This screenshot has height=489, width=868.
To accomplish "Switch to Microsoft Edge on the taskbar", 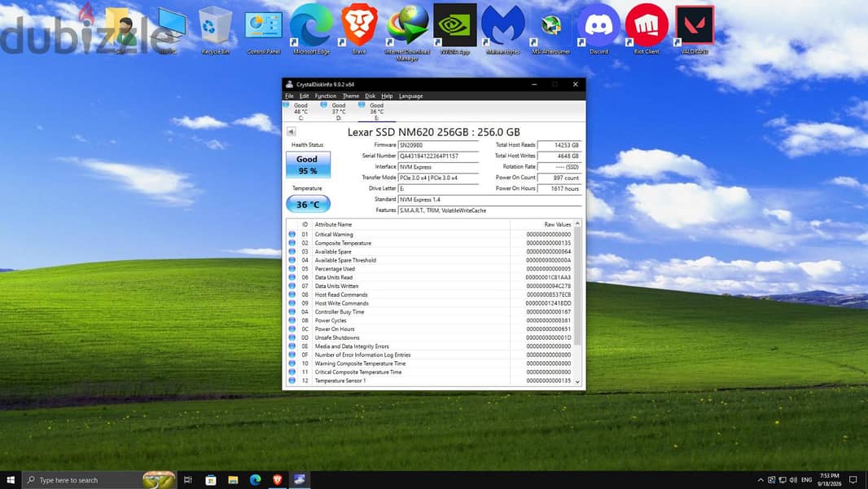I will pos(255,479).
